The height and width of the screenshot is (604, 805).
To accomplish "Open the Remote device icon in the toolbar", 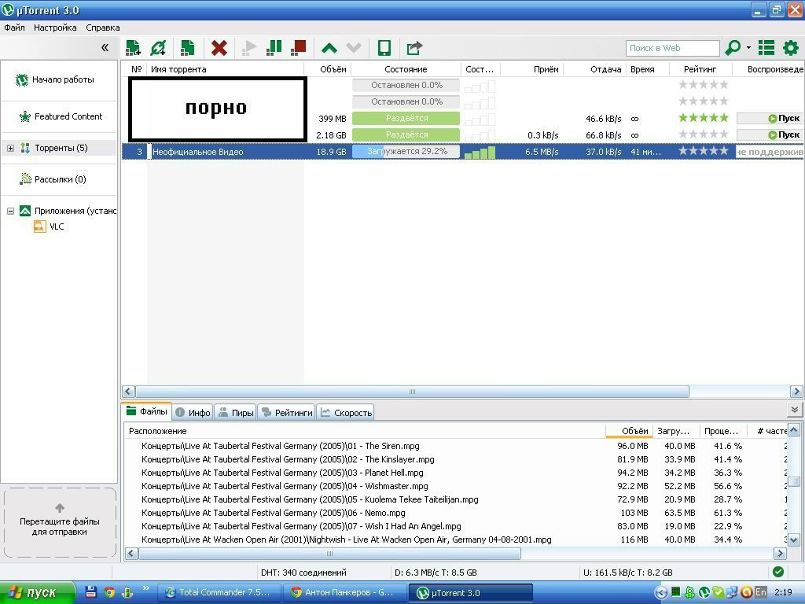I will (x=383, y=47).
